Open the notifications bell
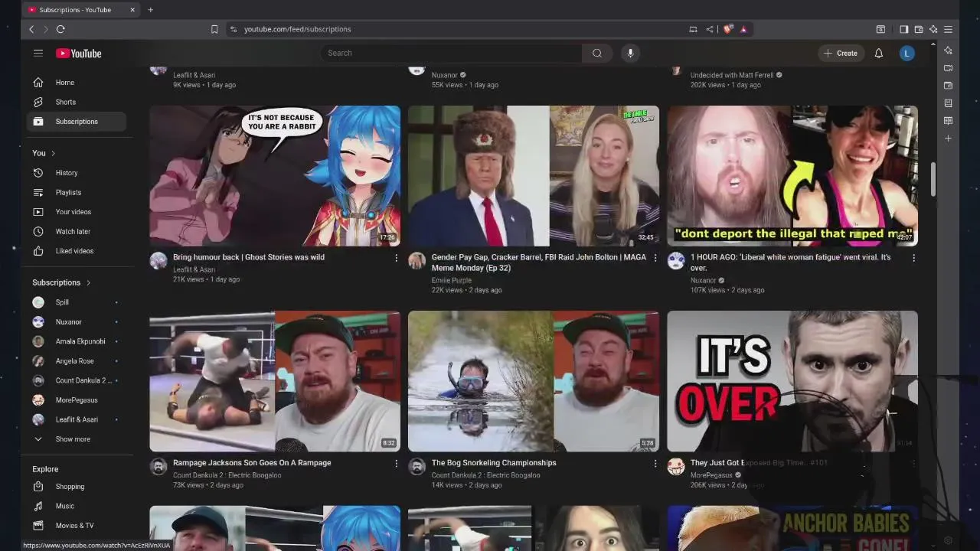980x551 pixels. click(879, 53)
